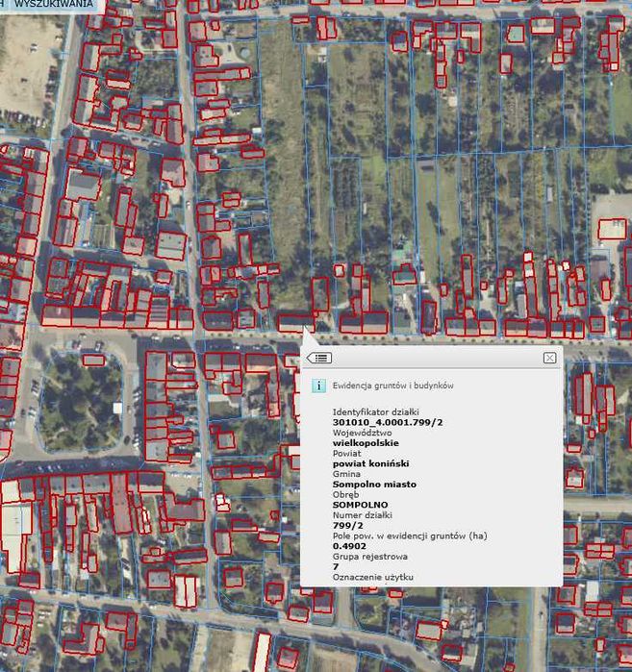Select the area value 0.4902

pos(349,546)
